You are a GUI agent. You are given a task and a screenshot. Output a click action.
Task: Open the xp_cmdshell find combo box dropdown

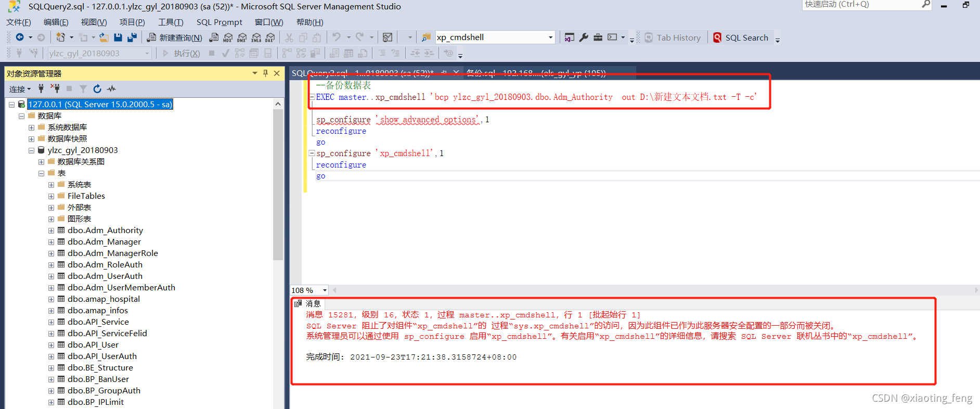(x=550, y=37)
